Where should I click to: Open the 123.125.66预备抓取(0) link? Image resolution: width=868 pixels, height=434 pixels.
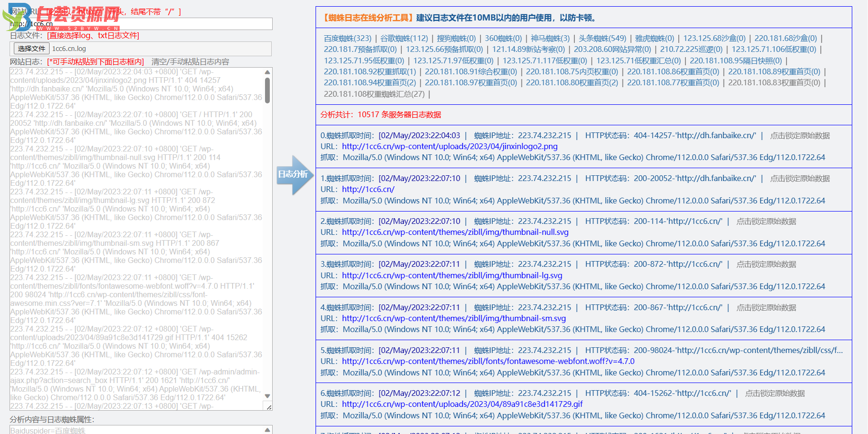pos(444,49)
